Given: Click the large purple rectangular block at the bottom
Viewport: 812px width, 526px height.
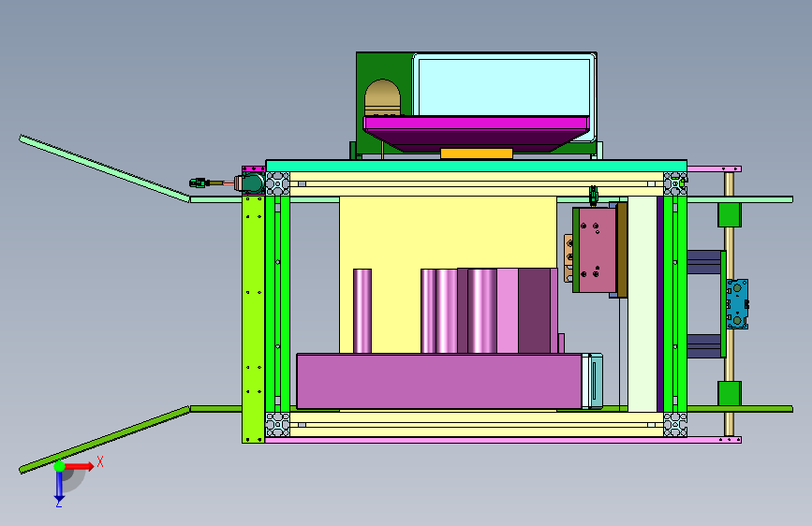Looking at the screenshot, I should (x=439, y=382).
